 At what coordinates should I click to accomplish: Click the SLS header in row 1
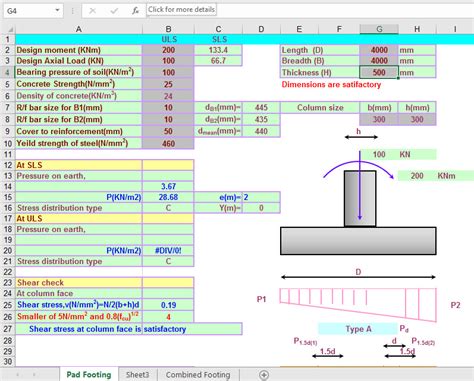click(219, 39)
